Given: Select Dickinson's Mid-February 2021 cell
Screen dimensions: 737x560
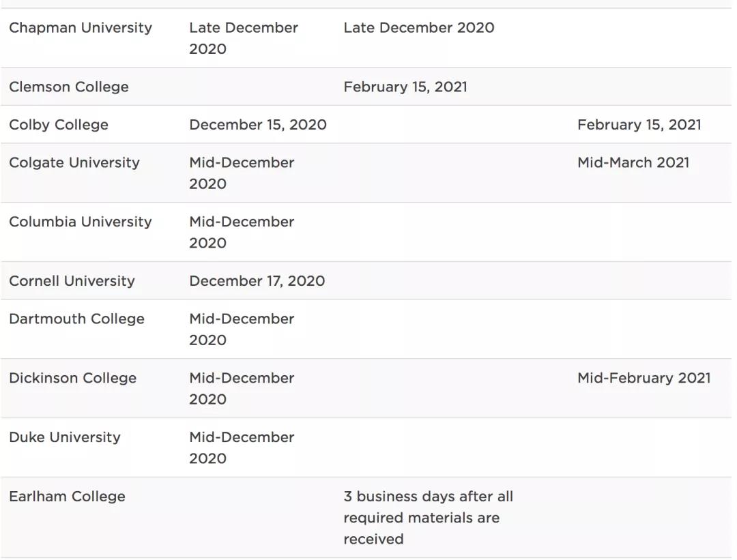Looking at the screenshot, I should pos(644,379).
